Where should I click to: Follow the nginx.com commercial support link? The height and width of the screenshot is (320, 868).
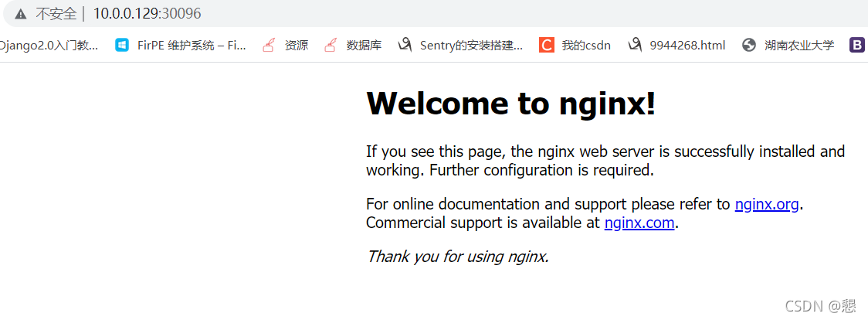coord(639,223)
